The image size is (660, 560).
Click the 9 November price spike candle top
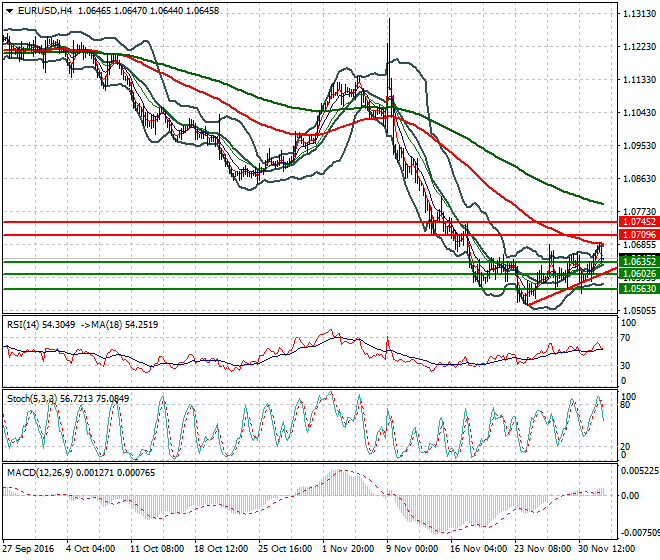click(389, 20)
